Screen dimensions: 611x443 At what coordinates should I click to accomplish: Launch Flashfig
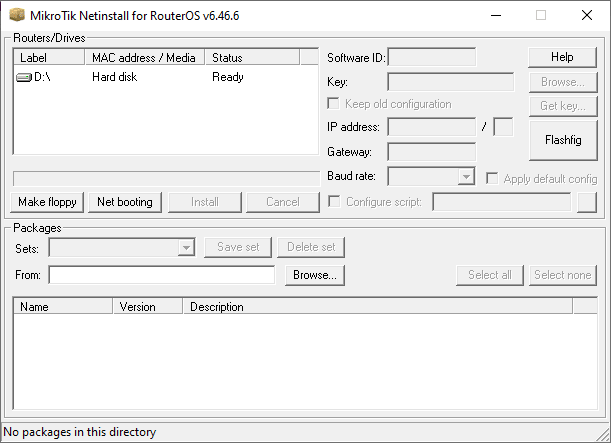pos(563,140)
